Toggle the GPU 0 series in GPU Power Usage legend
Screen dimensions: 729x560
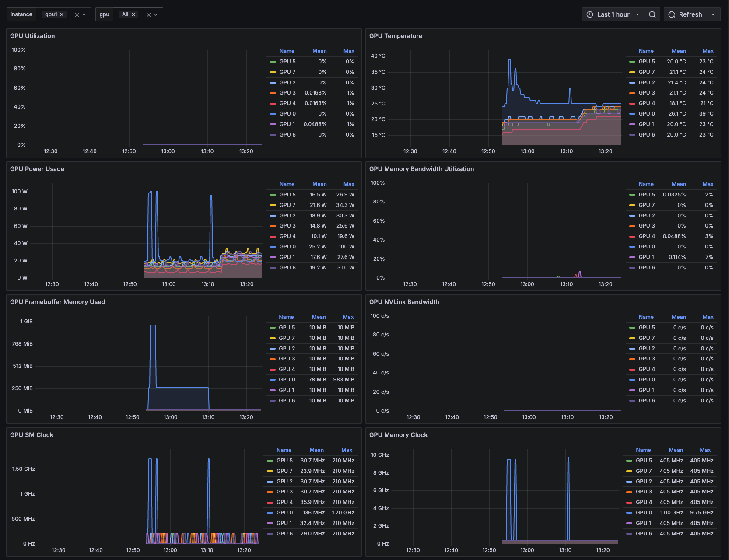click(287, 246)
